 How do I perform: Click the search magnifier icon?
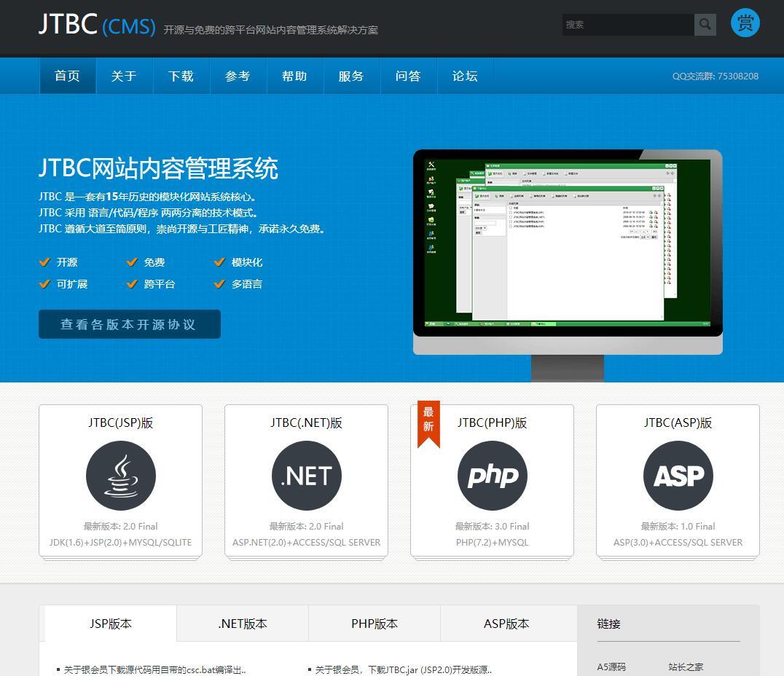(705, 24)
